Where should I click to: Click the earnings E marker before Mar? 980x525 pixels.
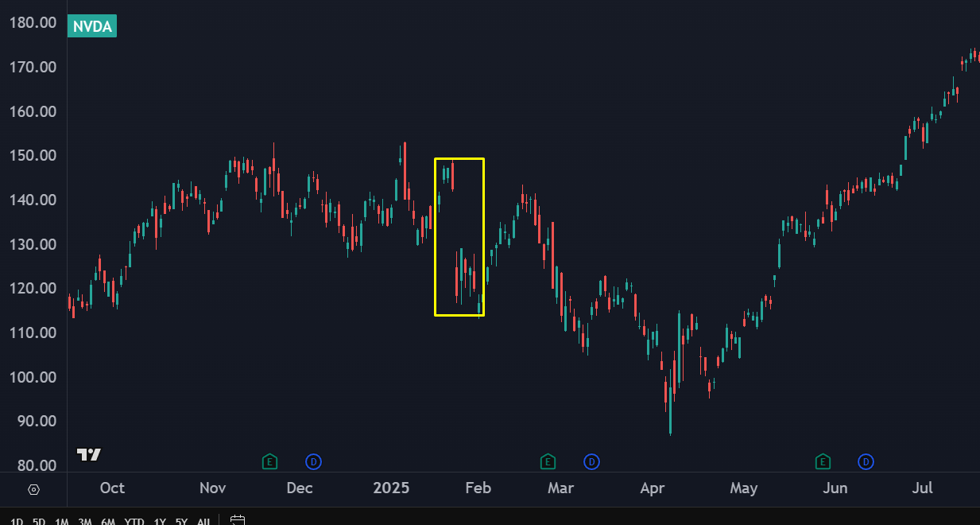tap(548, 461)
